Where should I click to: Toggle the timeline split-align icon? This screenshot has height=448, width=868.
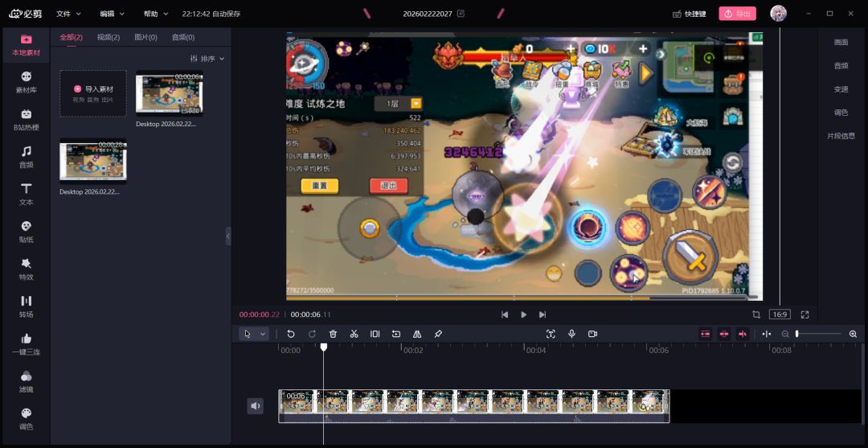click(x=766, y=334)
